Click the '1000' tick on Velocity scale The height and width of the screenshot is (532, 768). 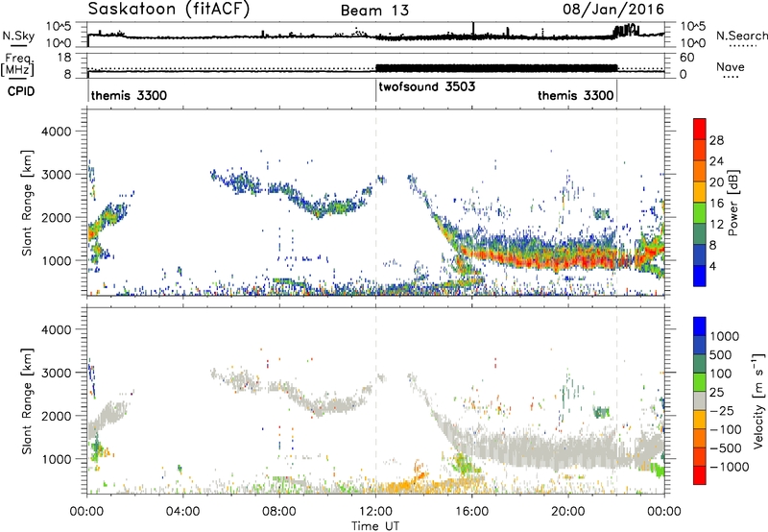coord(725,336)
